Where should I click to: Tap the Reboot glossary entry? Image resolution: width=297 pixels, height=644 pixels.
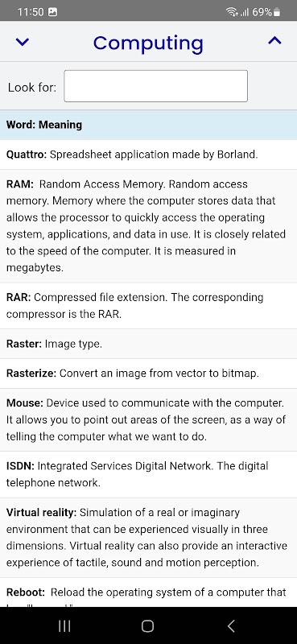tap(148, 592)
